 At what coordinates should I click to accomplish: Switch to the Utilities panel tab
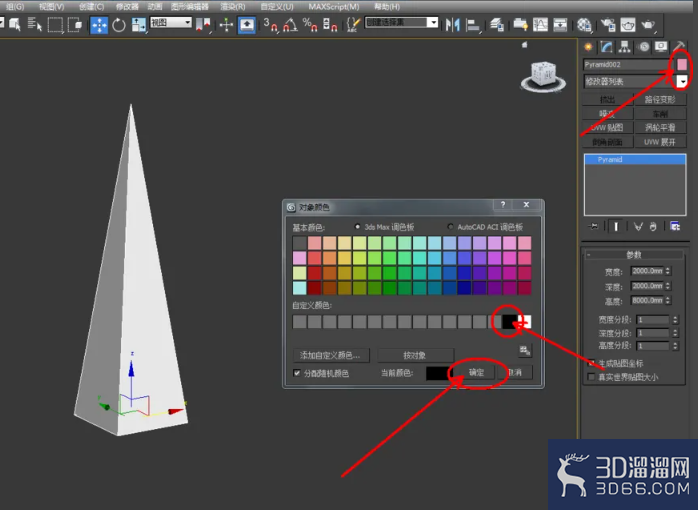pyautogui.click(x=679, y=47)
